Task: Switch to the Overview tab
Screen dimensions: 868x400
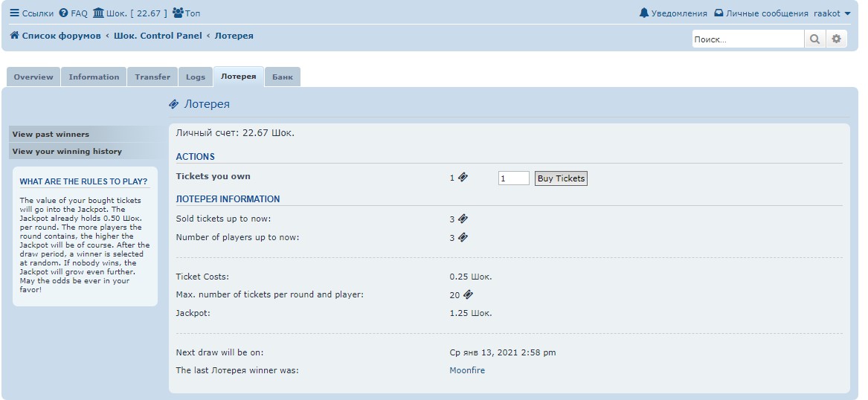Action: pyautogui.click(x=33, y=77)
